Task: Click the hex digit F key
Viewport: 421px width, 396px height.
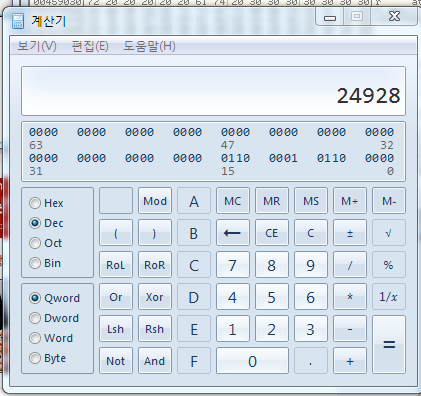Action: point(194,361)
